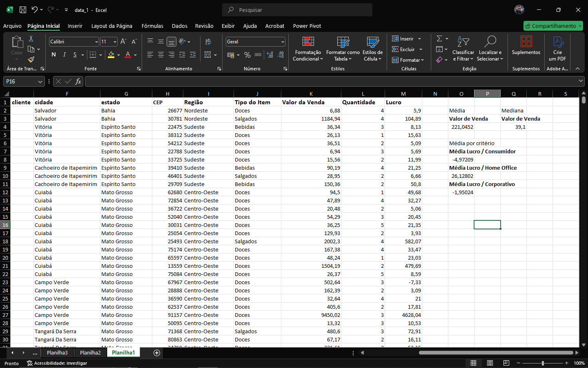Open Localizar e Selecionar
Image resolution: width=588 pixels, height=368 pixels.
click(x=490, y=48)
